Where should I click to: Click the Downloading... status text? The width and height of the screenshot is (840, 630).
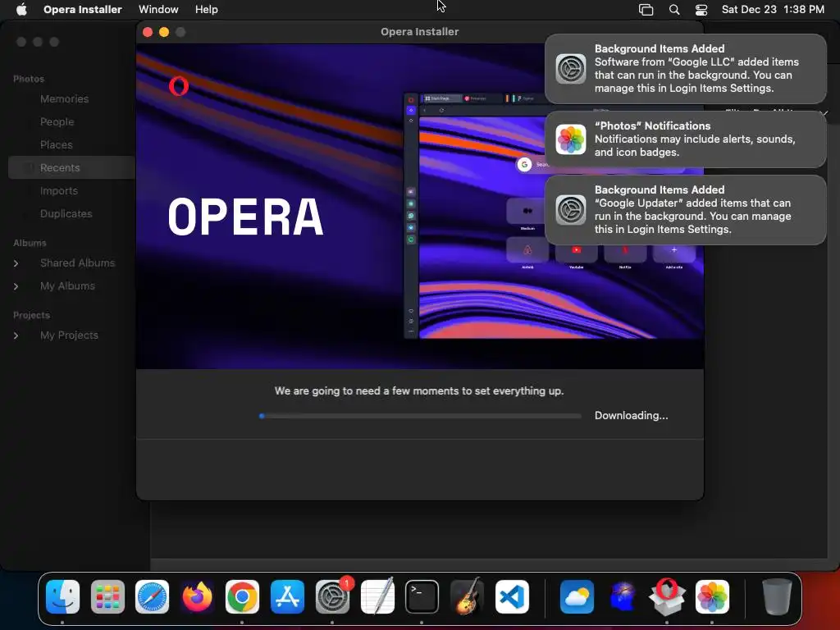pyautogui.click(x=631, y=416)
